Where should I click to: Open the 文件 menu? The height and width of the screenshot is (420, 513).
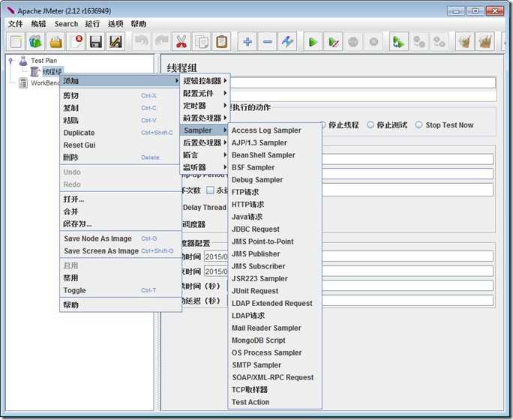(16, 24)
